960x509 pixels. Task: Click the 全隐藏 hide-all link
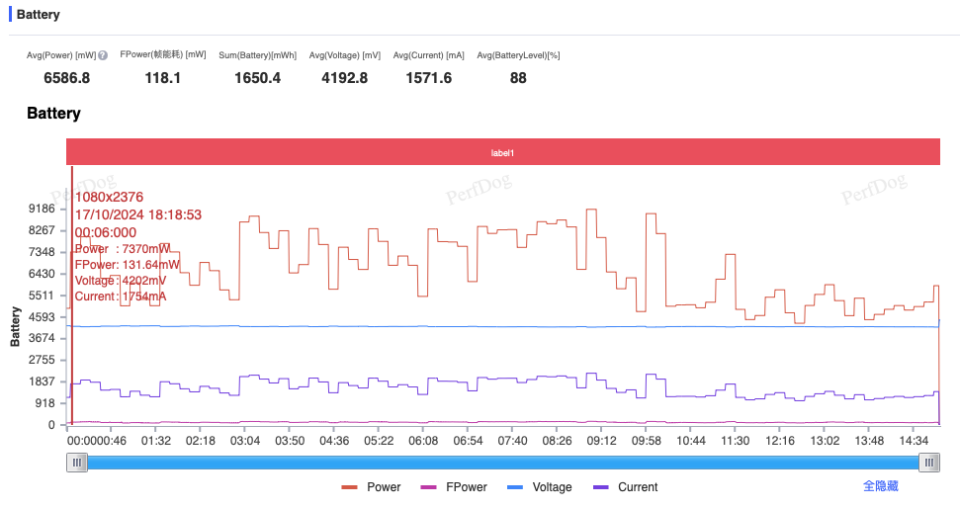point(880,486)
